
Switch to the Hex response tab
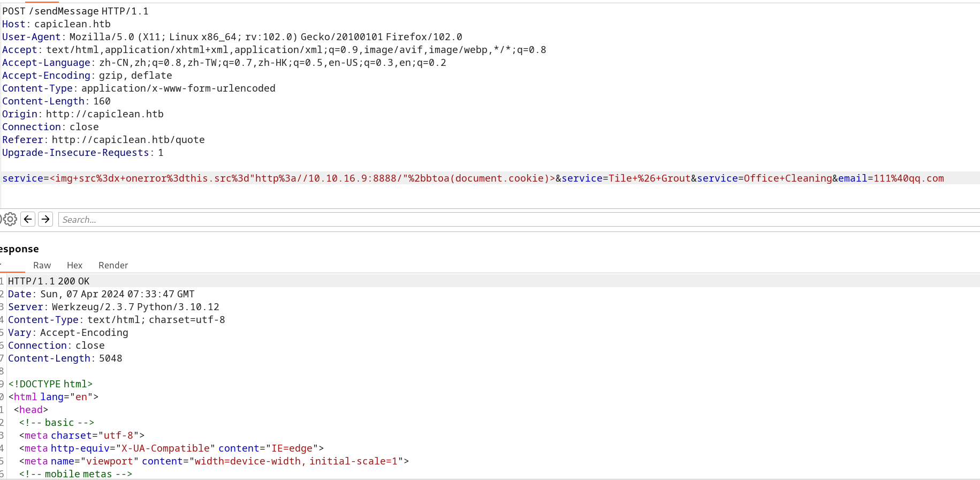pyautogui.click(x=74, y=265)
